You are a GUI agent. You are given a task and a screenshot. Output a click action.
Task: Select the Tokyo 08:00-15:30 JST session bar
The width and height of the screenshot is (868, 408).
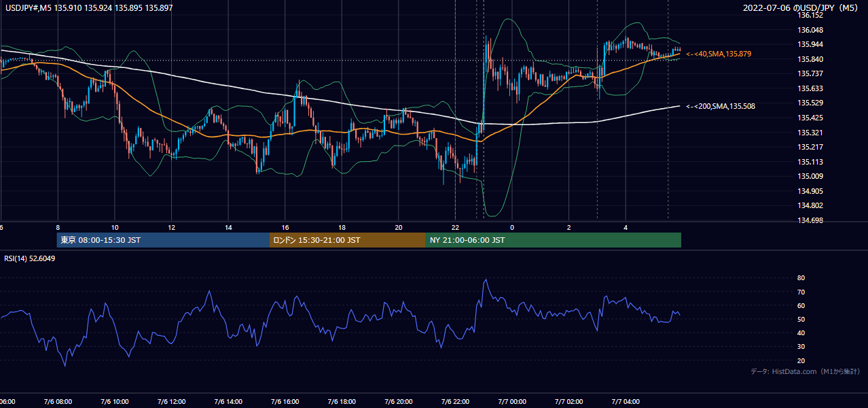[x=163, y=240]
